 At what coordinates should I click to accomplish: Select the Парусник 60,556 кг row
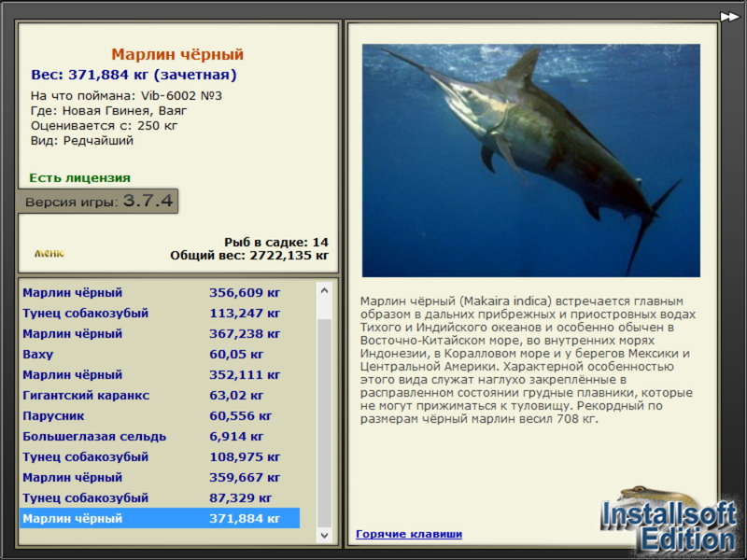[160, 415]
